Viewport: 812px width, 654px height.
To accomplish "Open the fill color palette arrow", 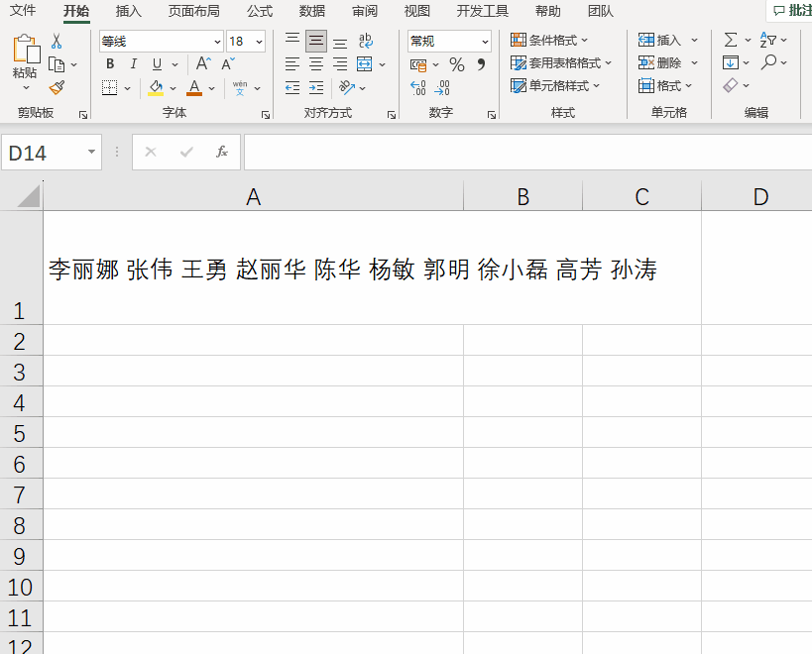I will (x=173, y=88).
